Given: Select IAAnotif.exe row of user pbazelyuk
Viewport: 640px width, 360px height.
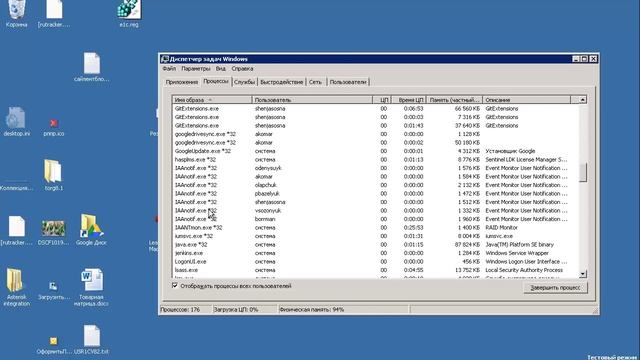Looking at the screenshot, I should pyautogui.click(x=376, y=193).
